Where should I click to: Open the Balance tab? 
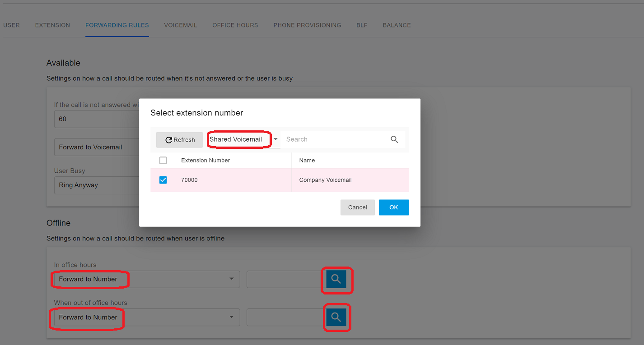pyautogui.click(x=397, y=25)
